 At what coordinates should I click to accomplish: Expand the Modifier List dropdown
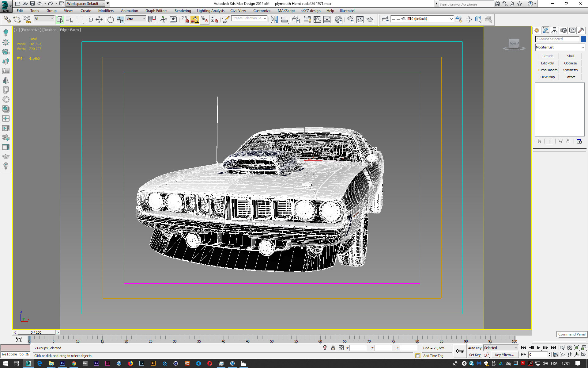point(560,47)
